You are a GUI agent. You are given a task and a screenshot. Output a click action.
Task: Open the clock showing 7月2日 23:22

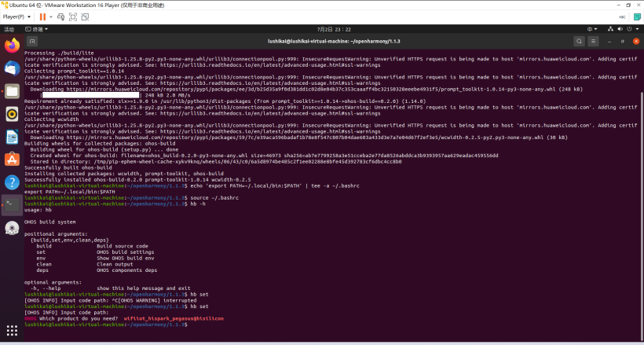tap(334, 29)
